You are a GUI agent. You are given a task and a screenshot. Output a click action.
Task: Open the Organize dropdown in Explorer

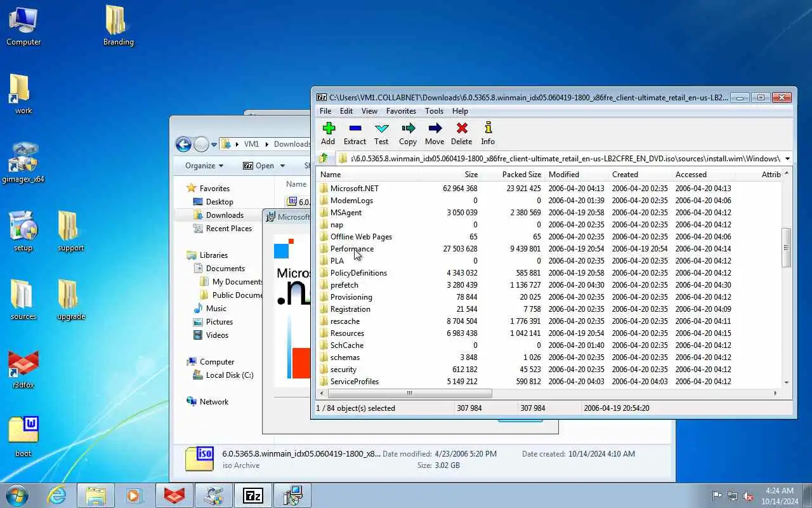tap(204, 165)
